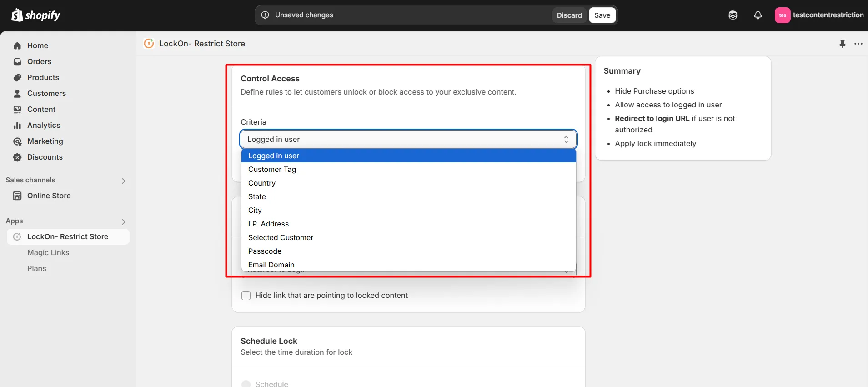Image resolution: width=868 pixels, height=387 pixels.
Task: Click the Marketing target icon
Action: [x=17, y=141]
